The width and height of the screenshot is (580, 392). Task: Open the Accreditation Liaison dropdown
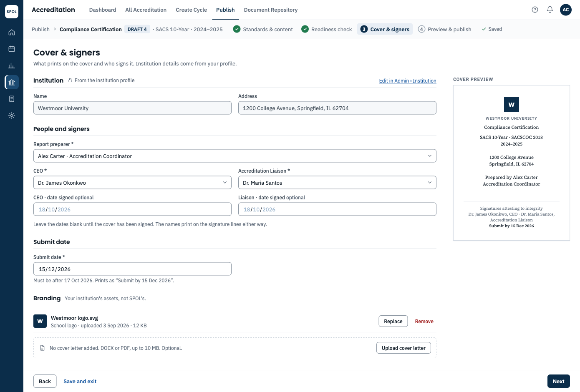(337, 183)
